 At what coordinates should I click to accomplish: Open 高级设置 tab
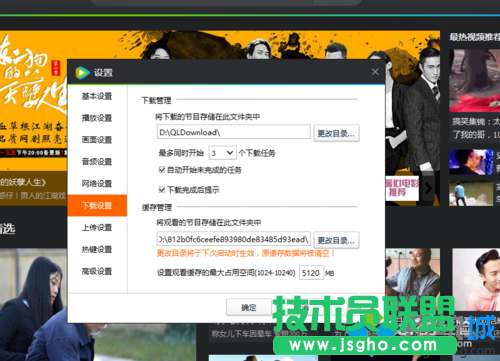pos(97,271)
